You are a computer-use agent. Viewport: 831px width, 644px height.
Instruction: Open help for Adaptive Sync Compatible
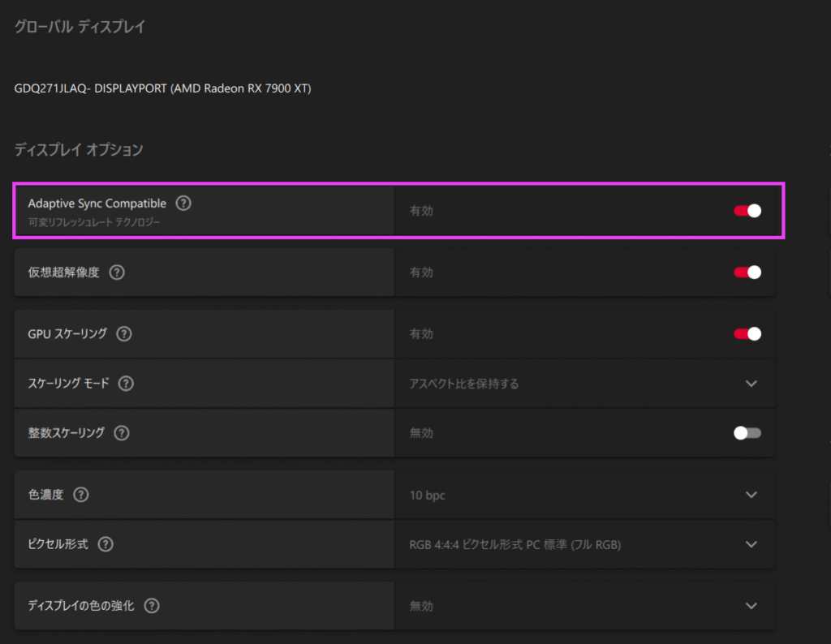pyautogui.click(x=184, y=203)
